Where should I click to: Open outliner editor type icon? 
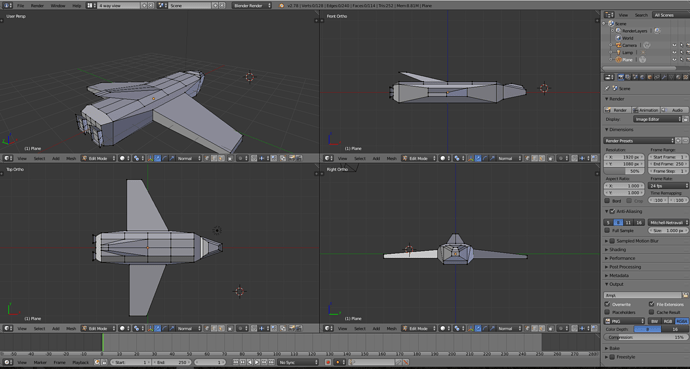609,15
